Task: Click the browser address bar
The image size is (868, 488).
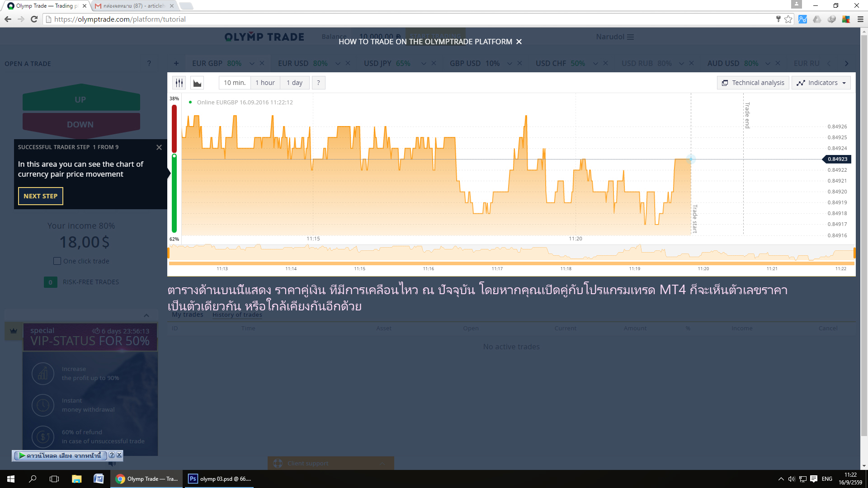Action: [x=407, y=19]
